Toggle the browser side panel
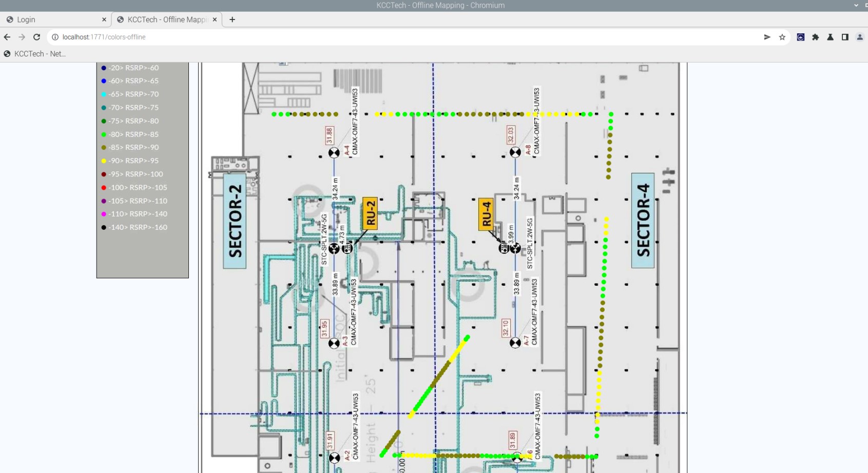Screen dimensions: 868x473 [845, 37]
